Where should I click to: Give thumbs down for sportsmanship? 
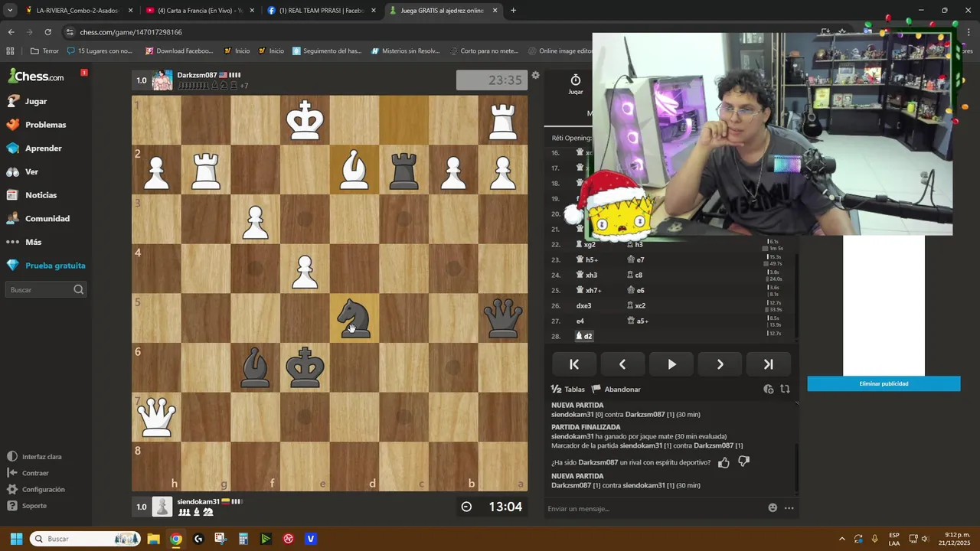point(743,462)
